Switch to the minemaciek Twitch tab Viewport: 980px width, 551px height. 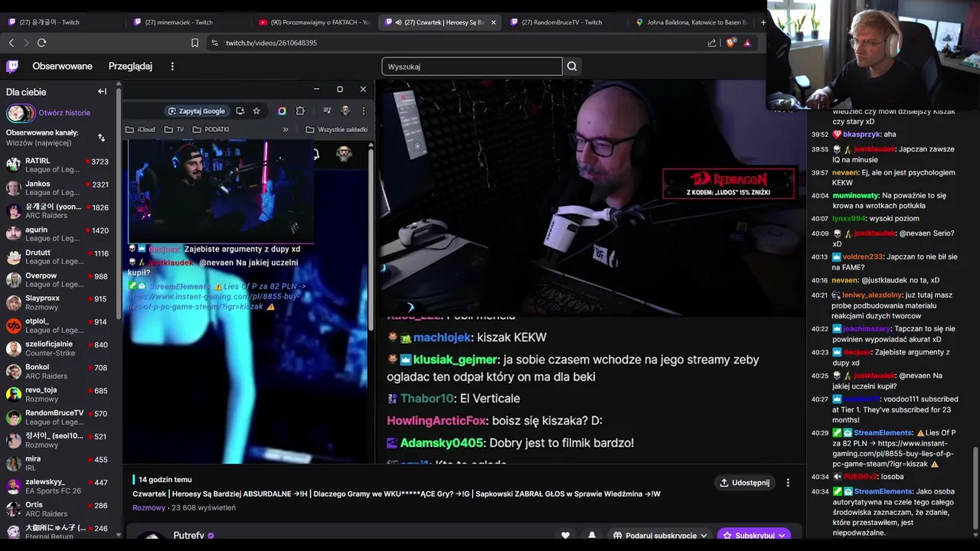pyautogui.click(x=187, y=22)
